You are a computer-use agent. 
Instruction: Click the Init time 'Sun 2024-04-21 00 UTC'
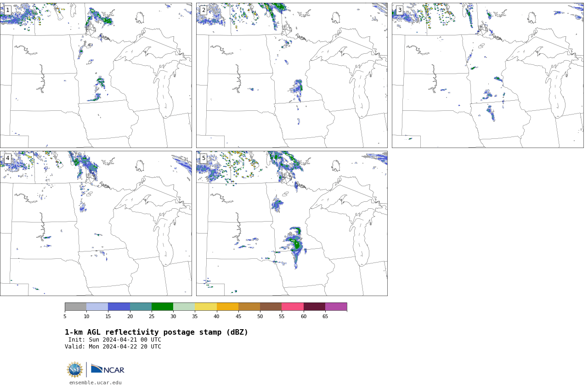coord(125,340)
